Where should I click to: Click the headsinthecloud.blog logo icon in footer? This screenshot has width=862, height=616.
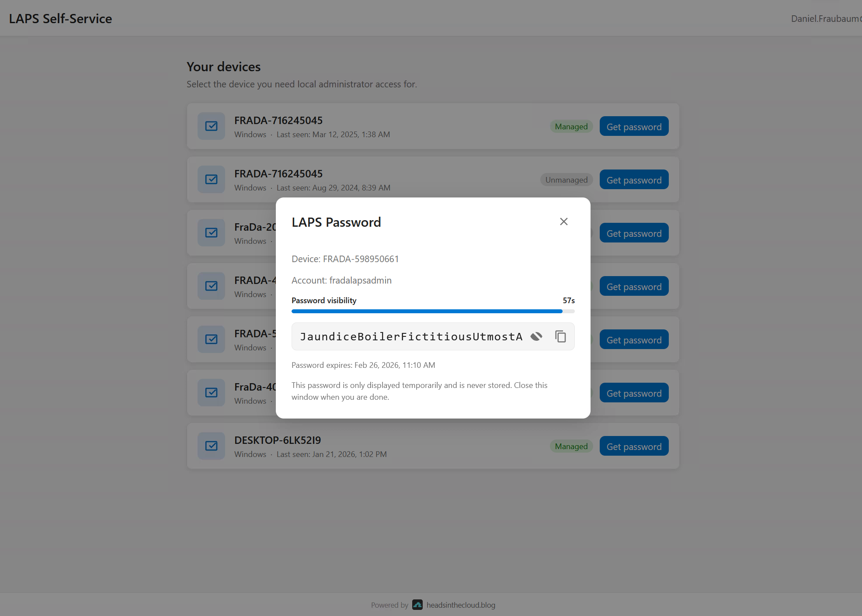[x=418, y=605]
